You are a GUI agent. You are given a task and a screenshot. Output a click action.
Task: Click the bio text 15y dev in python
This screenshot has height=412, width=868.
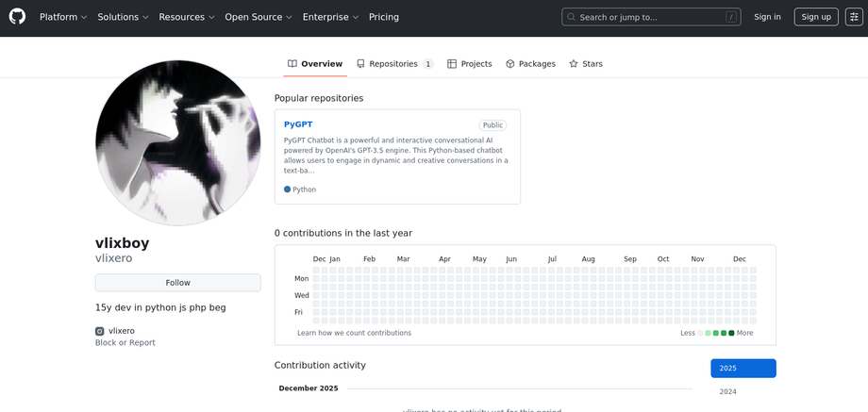tap(160, 307)
